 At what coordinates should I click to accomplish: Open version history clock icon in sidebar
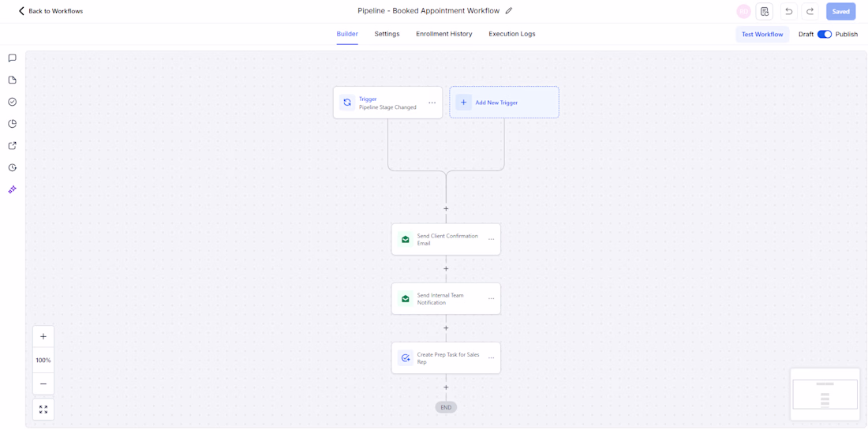click(12, 168)
